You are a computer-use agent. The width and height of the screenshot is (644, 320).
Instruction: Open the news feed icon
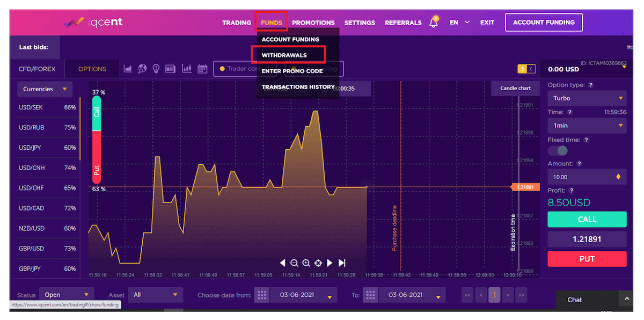point(170,69)
